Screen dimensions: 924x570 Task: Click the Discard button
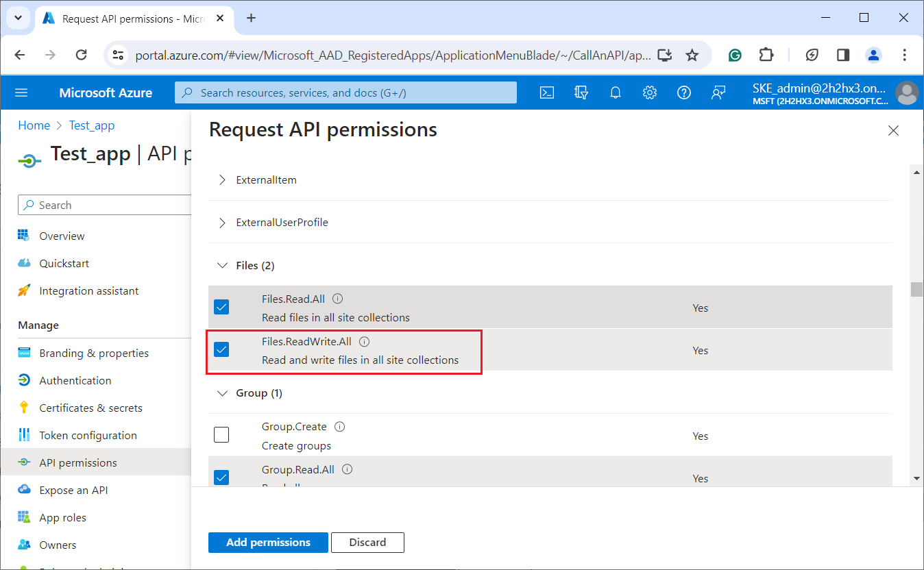[x=367, y=542]
